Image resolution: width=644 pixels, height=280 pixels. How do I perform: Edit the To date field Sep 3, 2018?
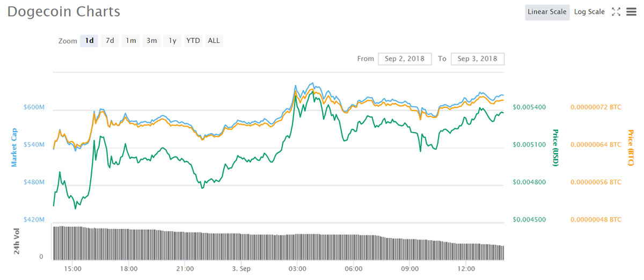point(478,58)
